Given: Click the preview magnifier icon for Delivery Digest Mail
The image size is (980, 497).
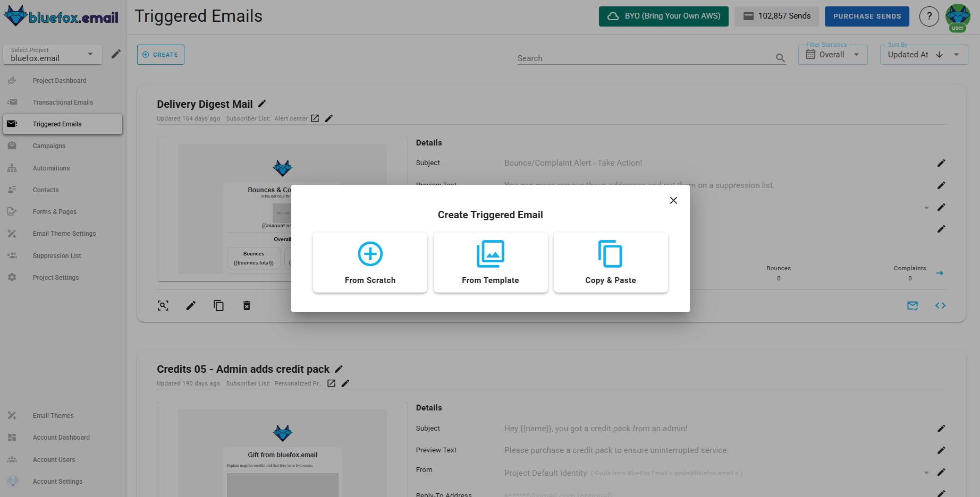Looking at the screenshot, I should point(163,305).
